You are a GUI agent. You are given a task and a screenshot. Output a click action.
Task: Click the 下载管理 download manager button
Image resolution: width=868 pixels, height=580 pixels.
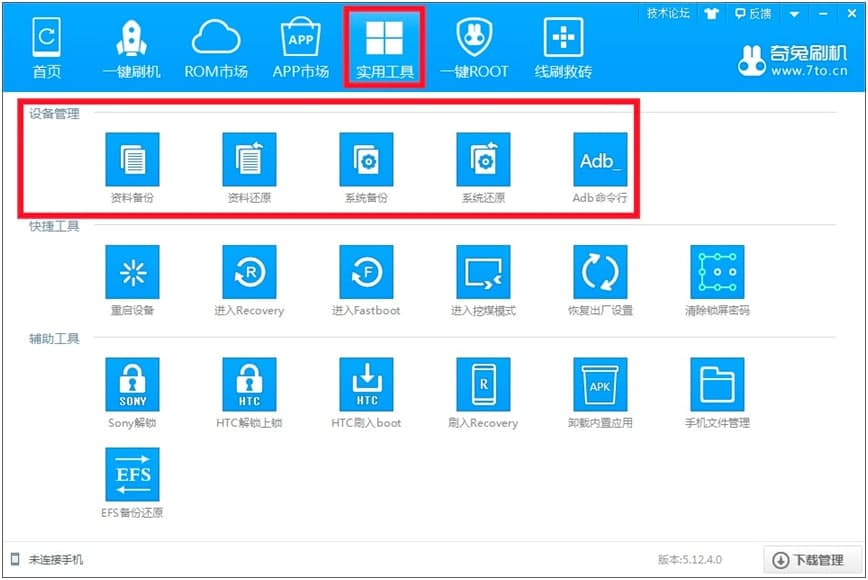812,560
